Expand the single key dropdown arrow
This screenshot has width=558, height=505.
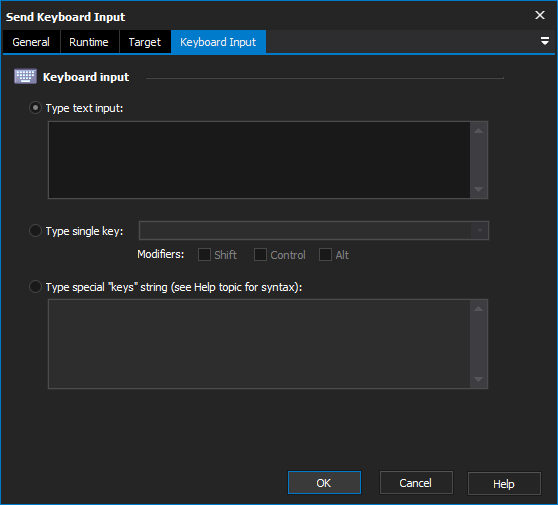[x=479, y=230]
